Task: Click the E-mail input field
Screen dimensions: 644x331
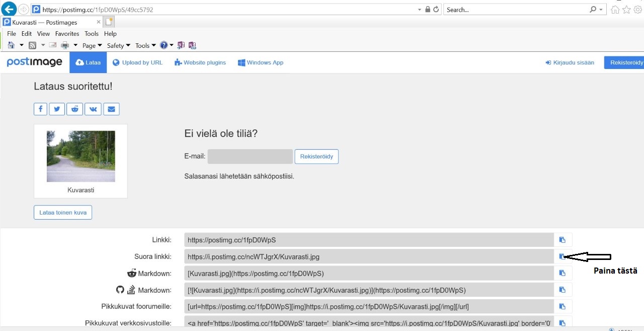Action: (x=250, y=157)
